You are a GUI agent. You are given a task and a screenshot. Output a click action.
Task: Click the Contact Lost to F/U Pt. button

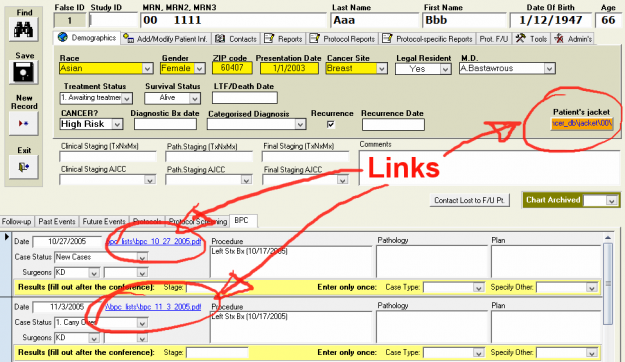coord(470,200)
